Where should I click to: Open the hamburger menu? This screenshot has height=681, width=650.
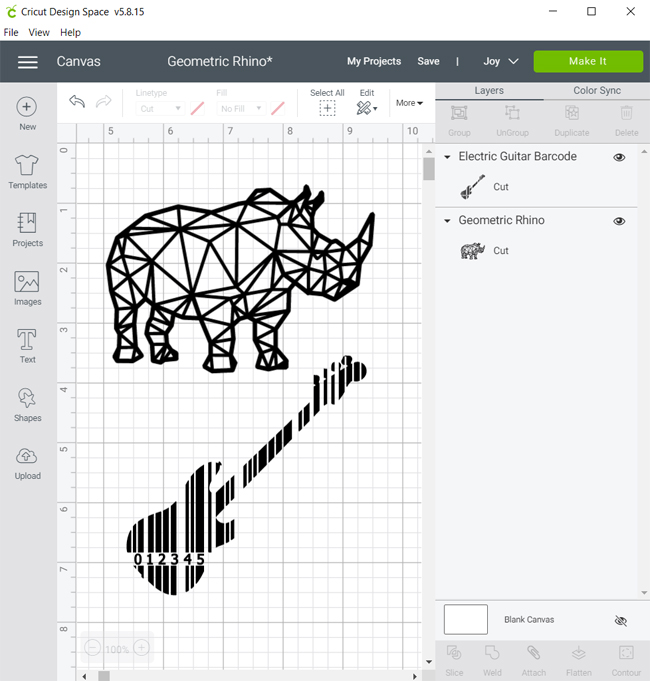28,62
